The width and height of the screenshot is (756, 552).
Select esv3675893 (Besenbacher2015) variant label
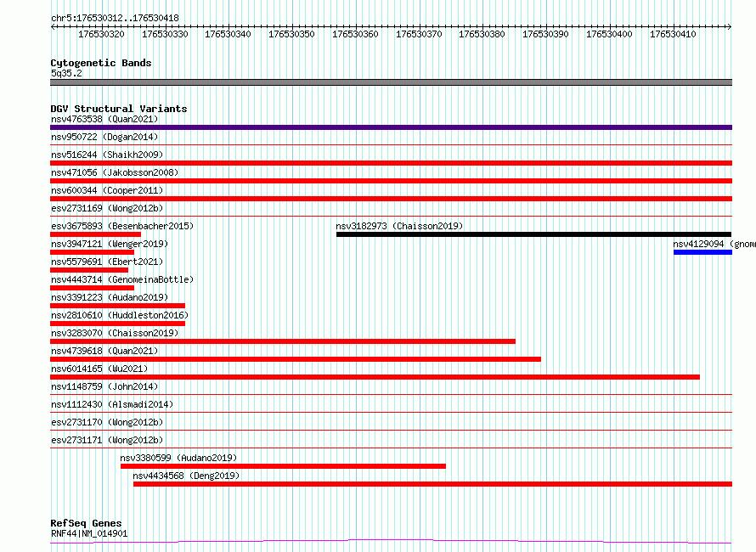click(122, 226)
